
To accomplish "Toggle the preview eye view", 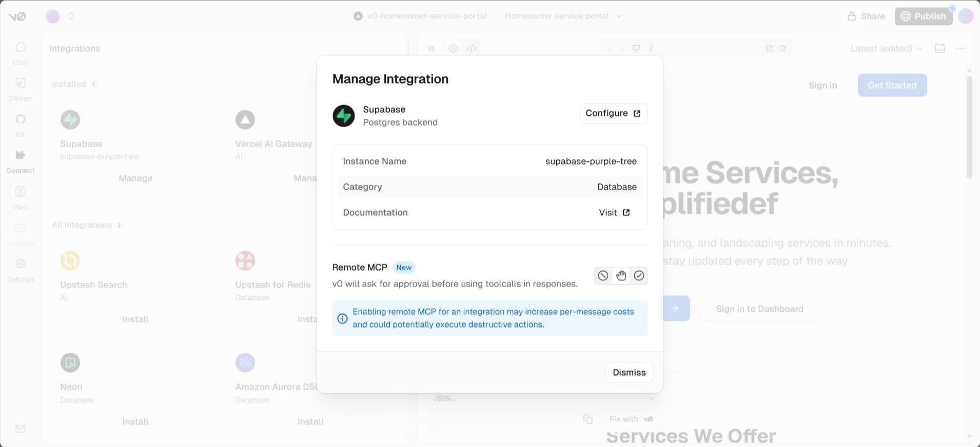I will click(454, 48).
